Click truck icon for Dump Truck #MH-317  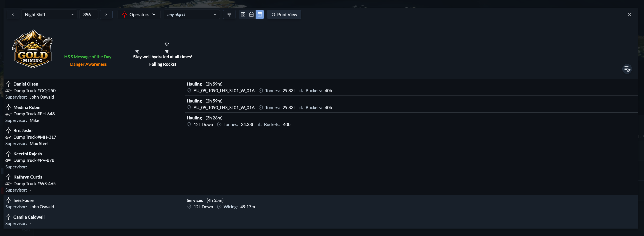click(x=8, y=137)
